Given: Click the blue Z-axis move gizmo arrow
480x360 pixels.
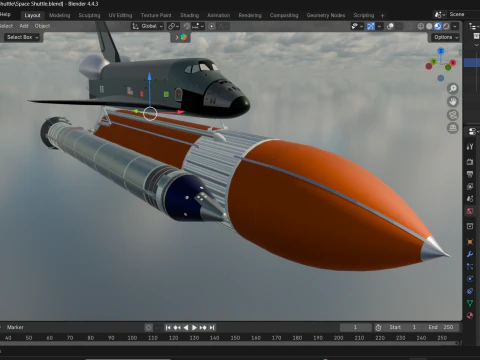Looking at the screenshot, I should (149, 77).
